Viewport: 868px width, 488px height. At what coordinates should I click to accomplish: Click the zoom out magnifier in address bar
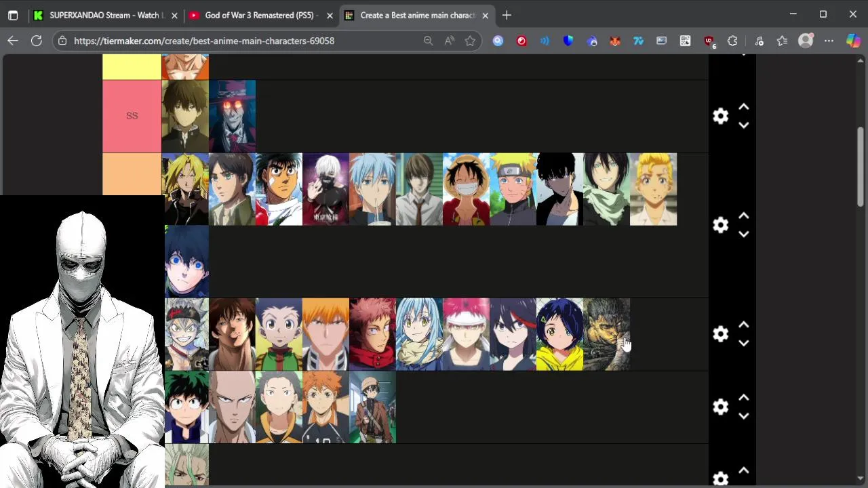[428, 41]
